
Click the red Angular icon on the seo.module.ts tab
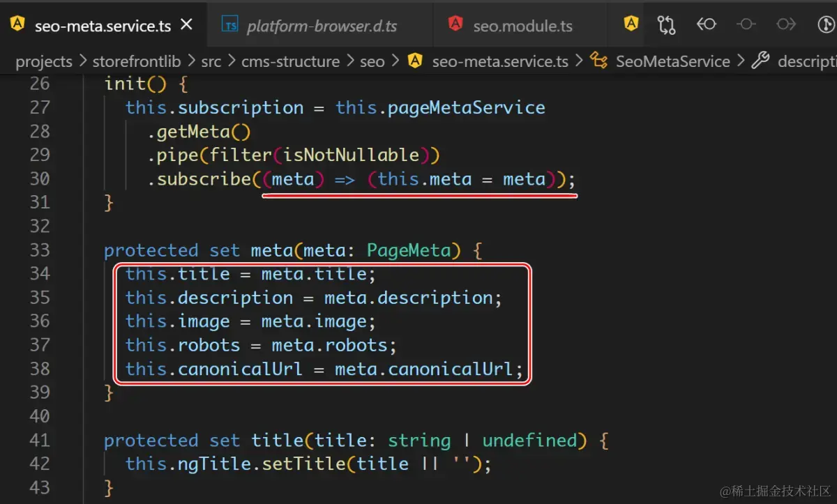[x=455, y=25]
